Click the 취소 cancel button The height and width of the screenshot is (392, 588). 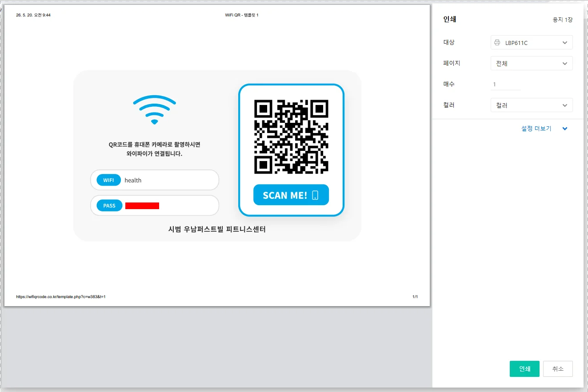point(558,369)
